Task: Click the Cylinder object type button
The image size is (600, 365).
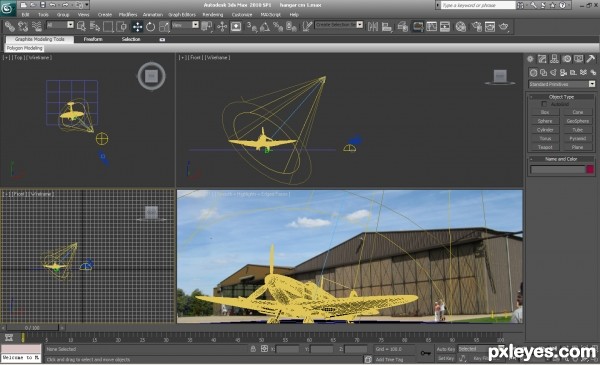Action: click(545, 130)
